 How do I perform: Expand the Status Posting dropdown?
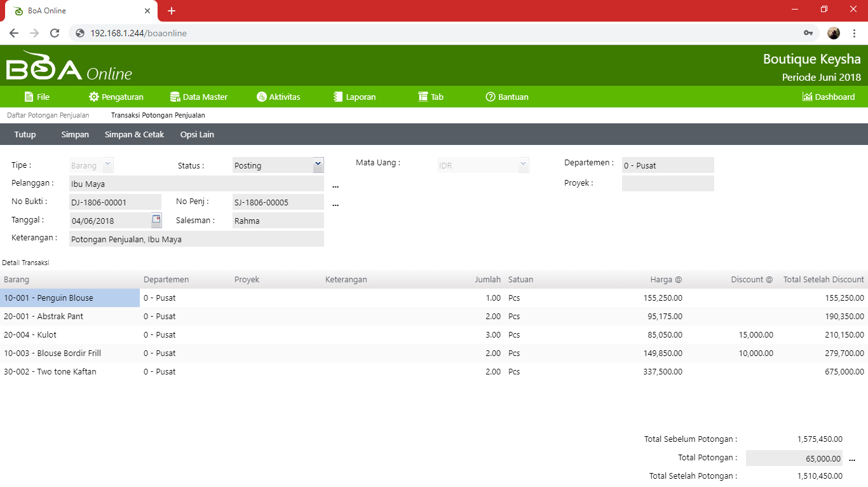pyautogui.click(x=318, y=165)
